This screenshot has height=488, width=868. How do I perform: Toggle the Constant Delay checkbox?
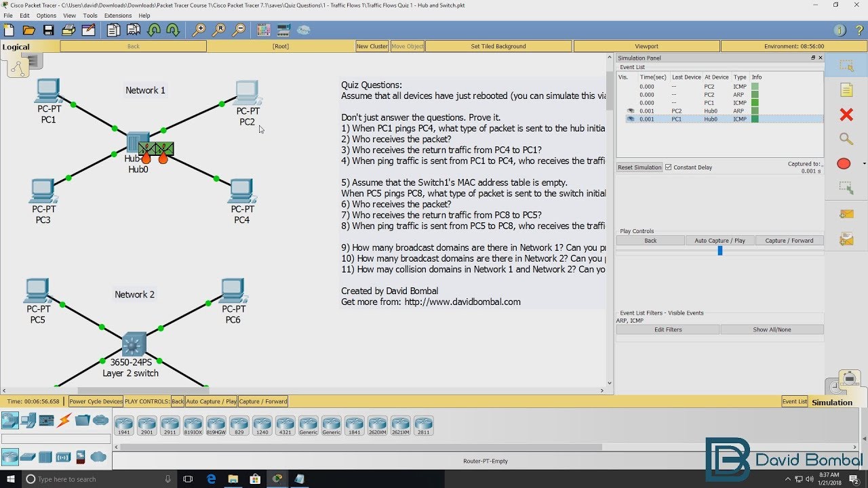pos(668,167)
